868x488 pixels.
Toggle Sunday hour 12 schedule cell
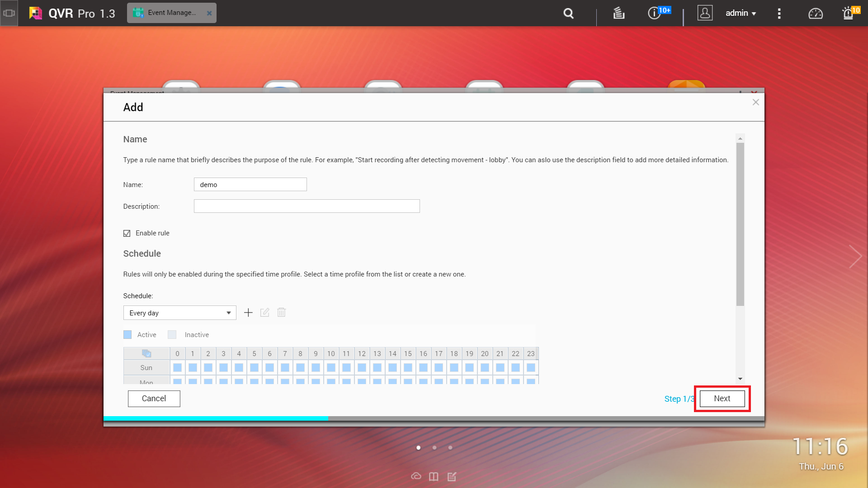(362, 367)
